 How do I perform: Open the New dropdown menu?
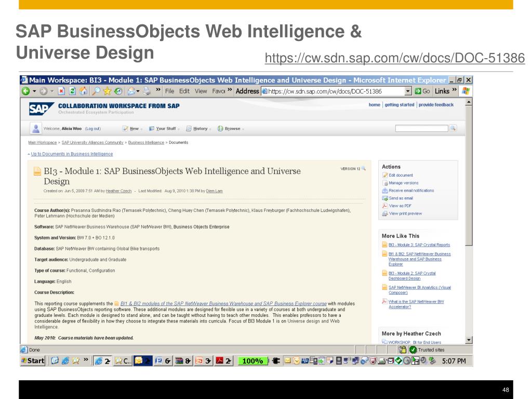(132, 129)
